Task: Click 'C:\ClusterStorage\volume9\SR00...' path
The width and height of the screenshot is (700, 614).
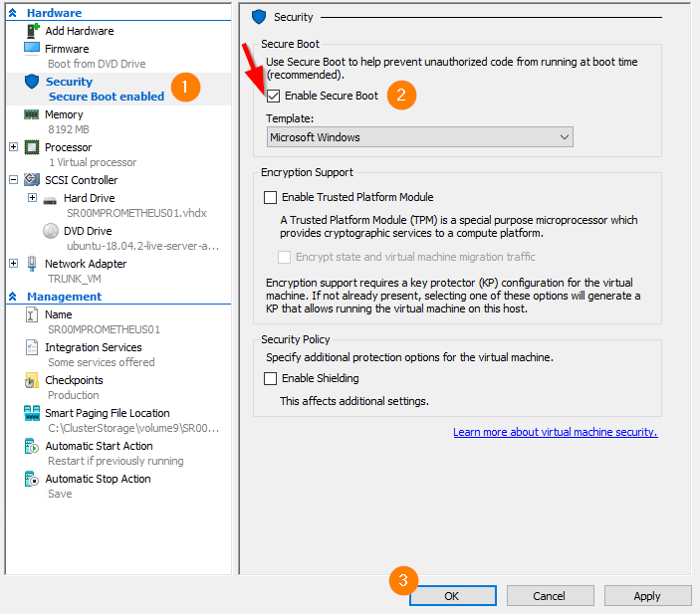Action: [133, 428]
